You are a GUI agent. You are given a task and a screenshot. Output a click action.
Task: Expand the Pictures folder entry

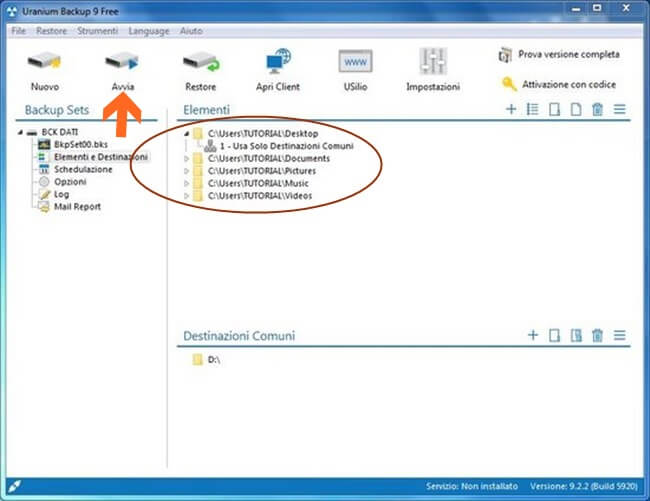[x=187, y=171]
